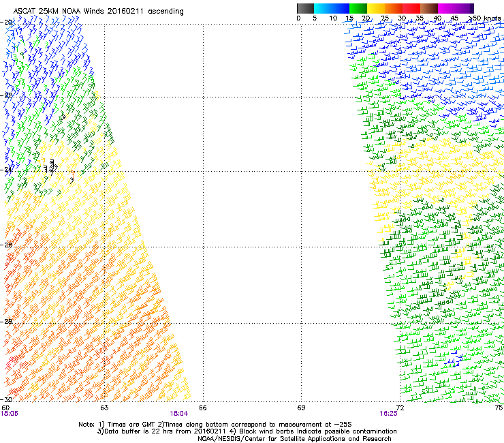Select the orange 25-30 knots legend segment
504x443 pixels.
coord(394,8)
